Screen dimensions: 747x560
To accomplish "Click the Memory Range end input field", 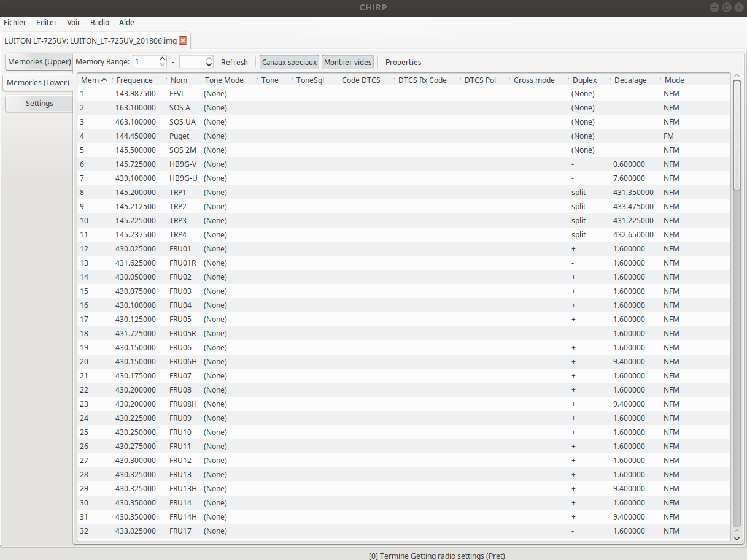I will 192,62.
